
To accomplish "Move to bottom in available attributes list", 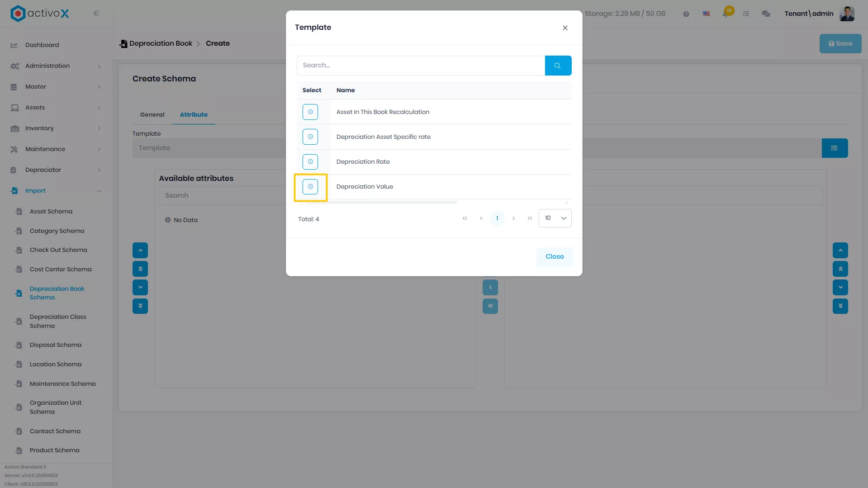I will 140,307.
